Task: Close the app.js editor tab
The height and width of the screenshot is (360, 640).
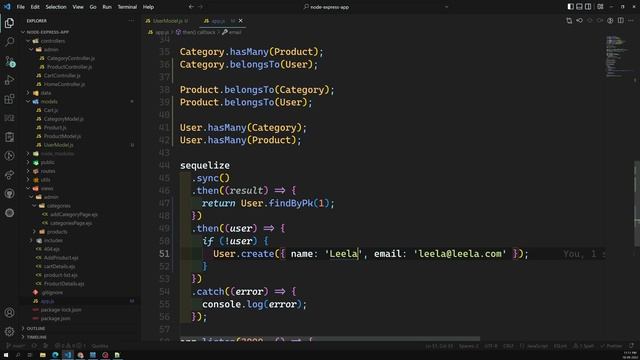Action: 240,21
